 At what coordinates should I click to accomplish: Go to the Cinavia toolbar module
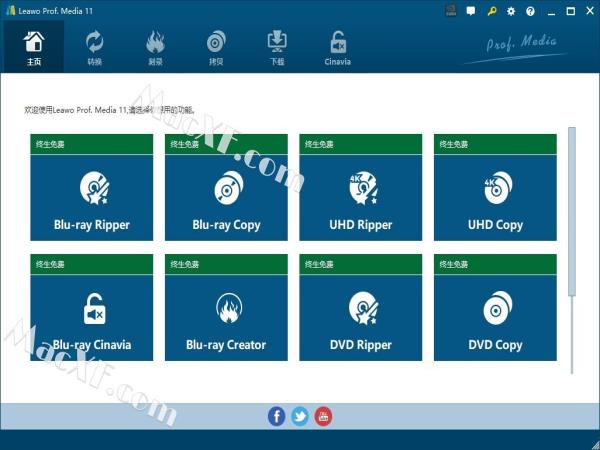pyautogui.click(x=338, y=46)
